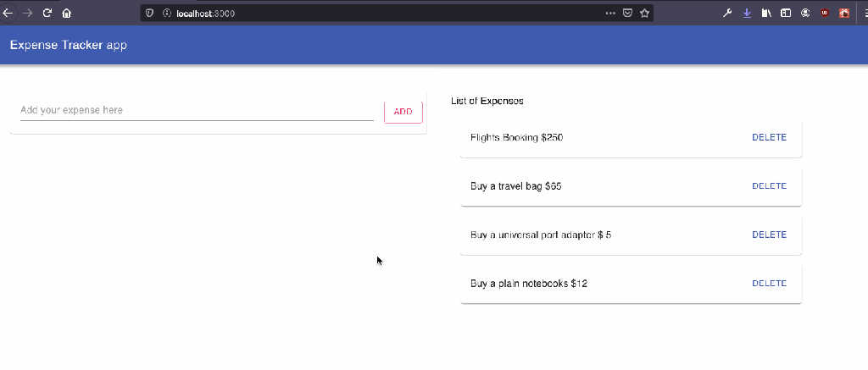Toggle the sidebar view icon

pyautogui.click(x=786, y=13)
